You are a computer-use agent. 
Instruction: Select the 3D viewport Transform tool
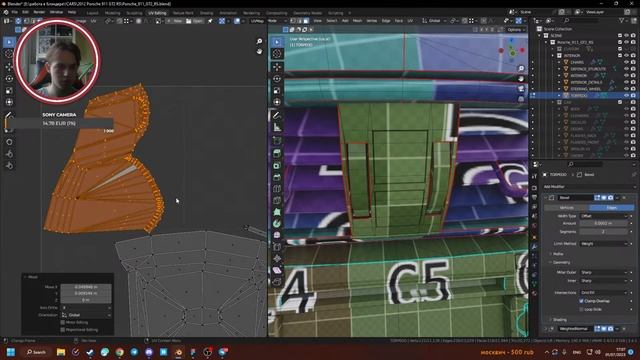coord(277,102)
